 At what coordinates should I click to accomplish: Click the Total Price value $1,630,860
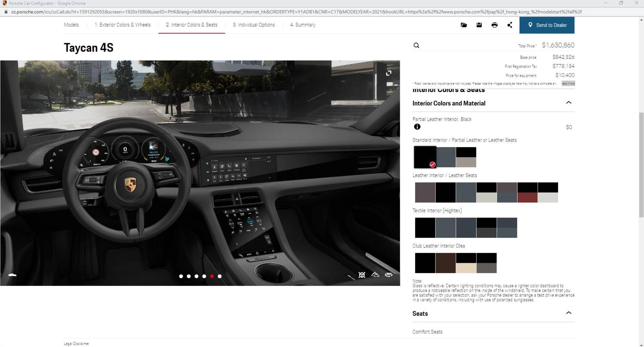tap(558, 45)
